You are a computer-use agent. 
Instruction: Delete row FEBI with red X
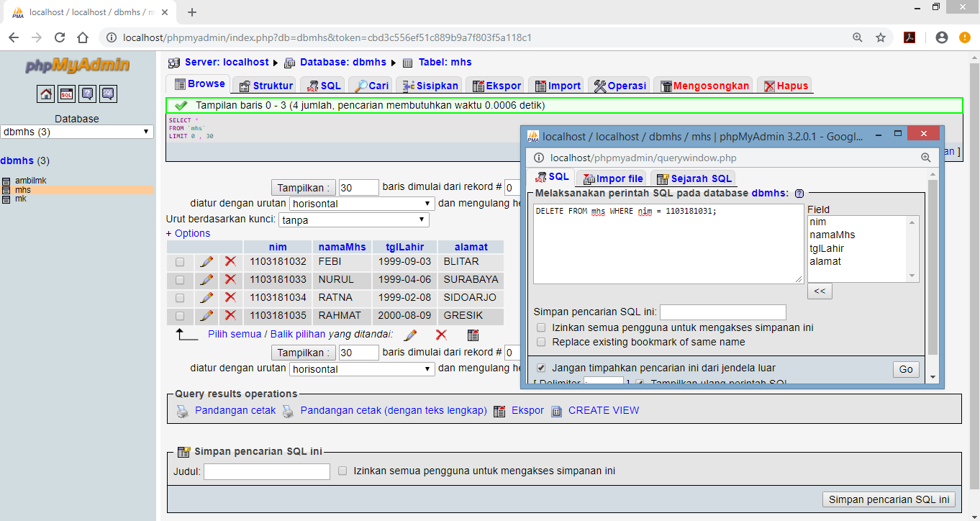click(x=230, y=261)
